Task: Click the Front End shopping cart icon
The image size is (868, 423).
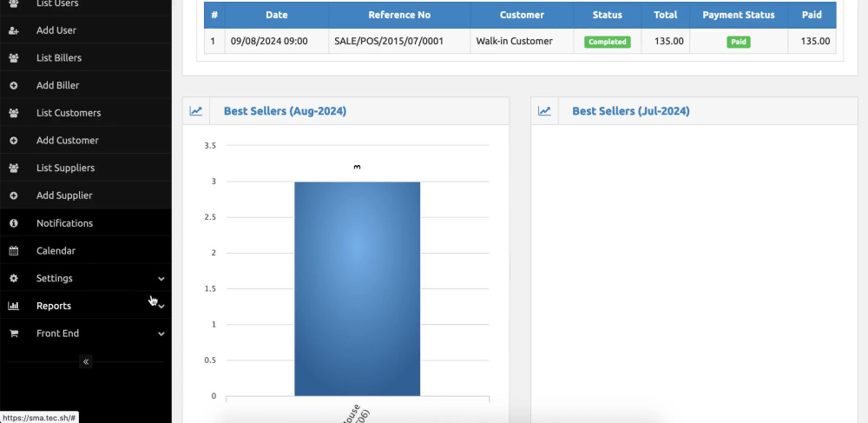Action: [14, 334]
